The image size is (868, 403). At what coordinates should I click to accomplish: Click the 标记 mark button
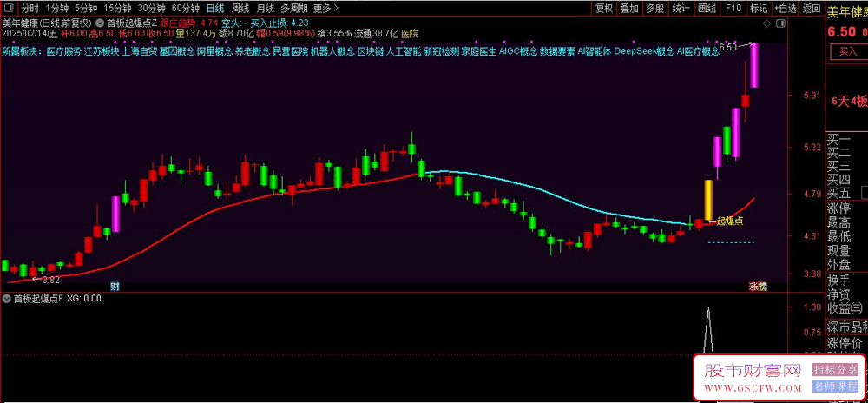(x=759, y=8)
